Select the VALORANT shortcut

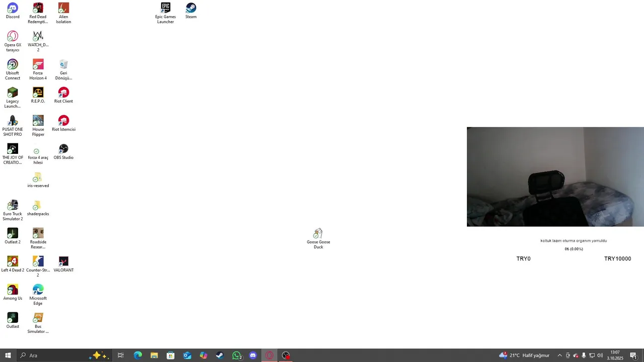point(63,264)
